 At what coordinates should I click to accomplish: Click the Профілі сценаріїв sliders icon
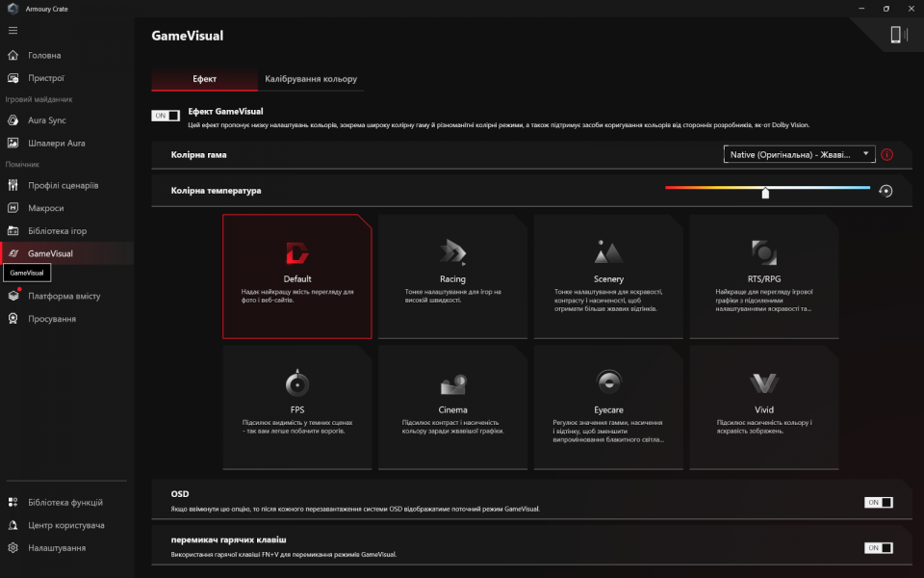[13, 185]
